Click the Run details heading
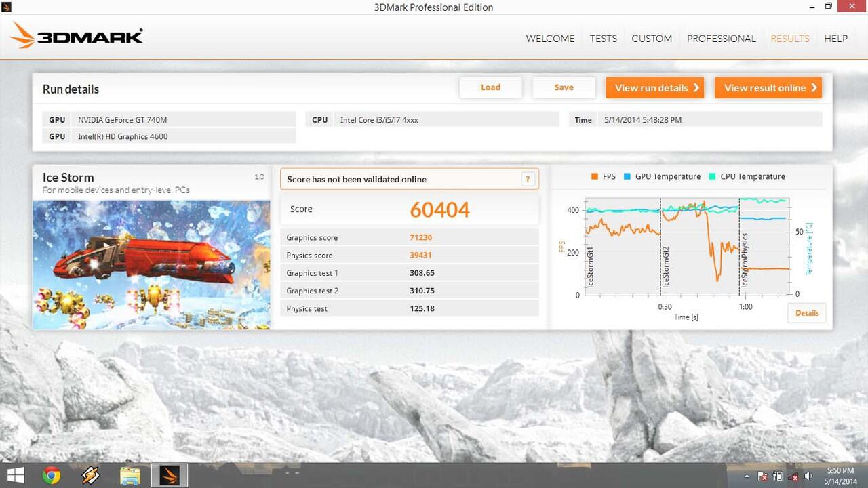The height and width of the screenshot is (488, 868). [71, 89]
